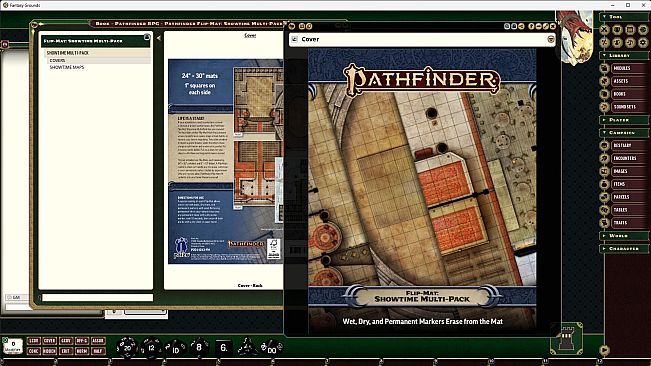The width and height of the screenshot is (651, 366).
Task: Open the Bestiary campaign list
Action: click(630, 145)
